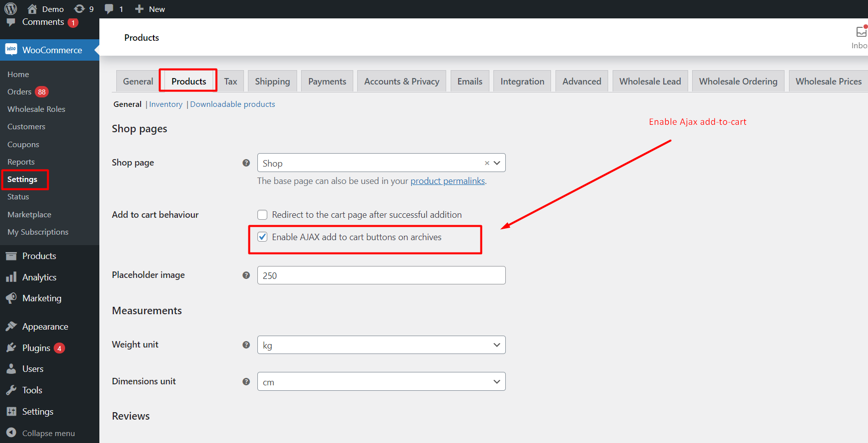
Task: Open the Downloadable products subsection link
Action: point(233,104)
